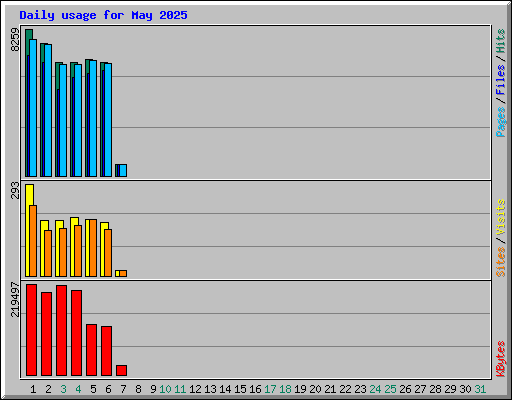Click the Files legend label
Screen dimensions: 512x400
501,79
